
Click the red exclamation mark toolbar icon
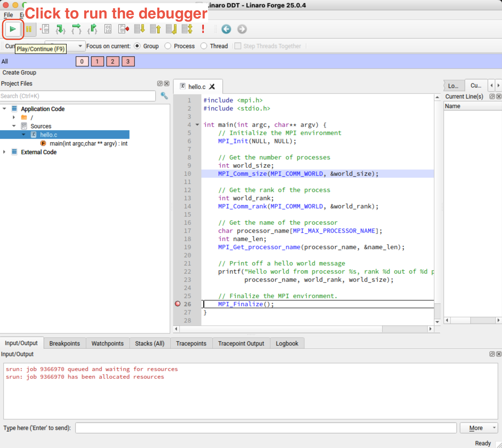click(203, 29)
